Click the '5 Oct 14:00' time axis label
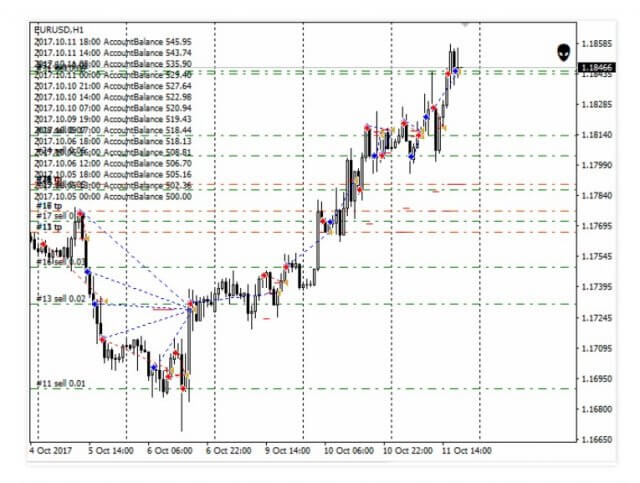Screen dimensions: 640x483 111,451
